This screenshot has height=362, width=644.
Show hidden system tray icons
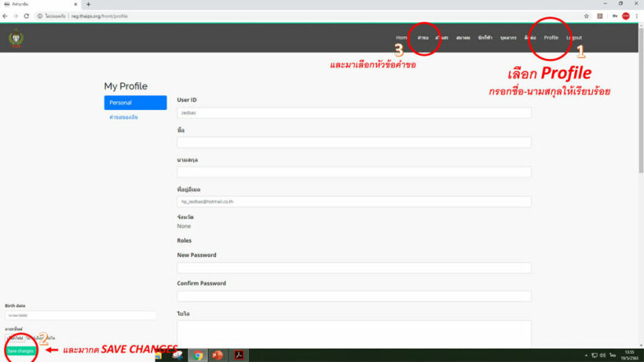(x=584, y=355)
